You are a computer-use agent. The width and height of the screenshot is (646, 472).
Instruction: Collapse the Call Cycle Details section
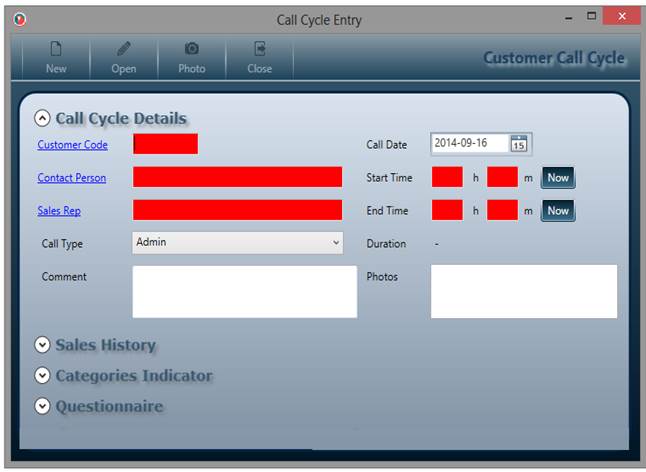(x=42, y=118)
